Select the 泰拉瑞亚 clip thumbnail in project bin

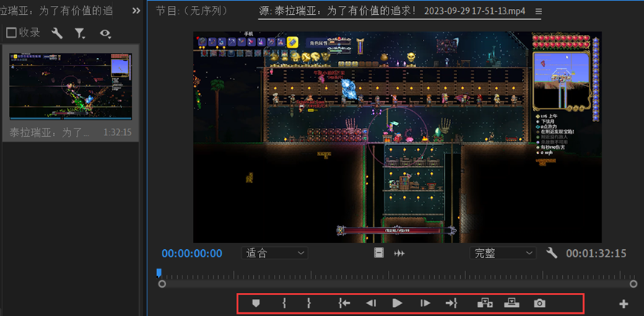click(70, 86)
